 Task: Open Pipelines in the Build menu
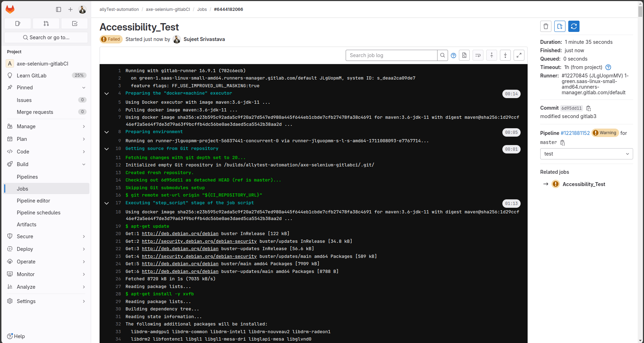point(27,177)
